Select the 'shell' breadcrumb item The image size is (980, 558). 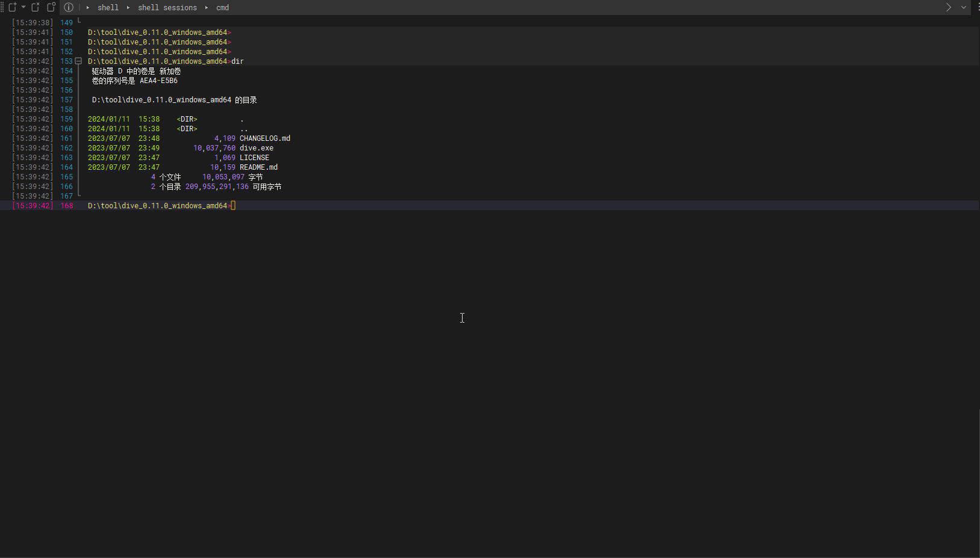(x=108, y=8)
